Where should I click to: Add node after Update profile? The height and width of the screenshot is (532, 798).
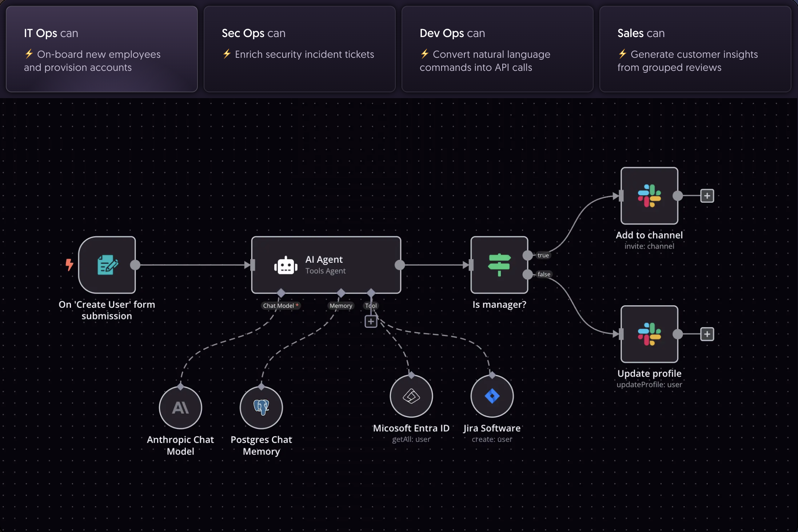707,334
